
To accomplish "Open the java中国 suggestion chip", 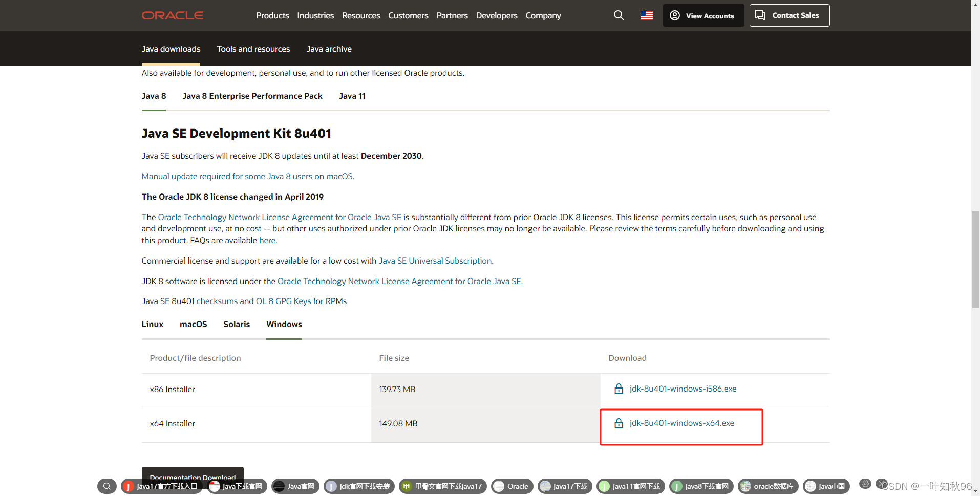I will pos(826,486).
